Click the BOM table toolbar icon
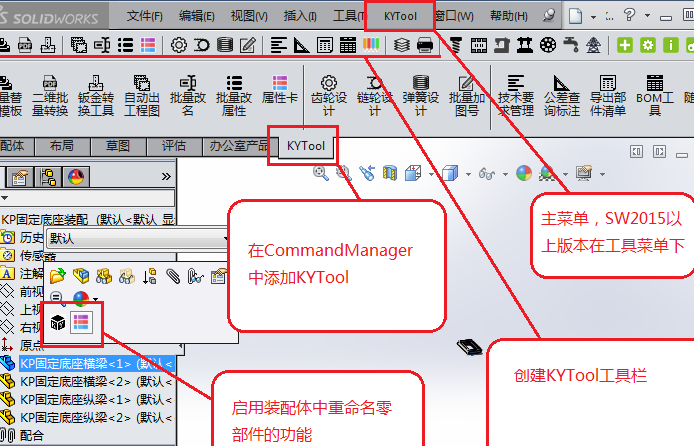Viewport: 694px width, 446px height. [x=347, y=45]
